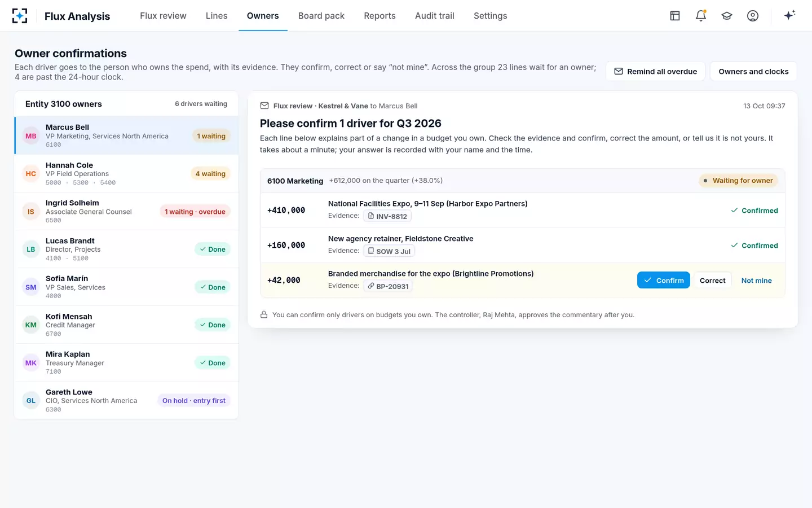Click the LB avatar for Lucas Brandt

point(31,249)
